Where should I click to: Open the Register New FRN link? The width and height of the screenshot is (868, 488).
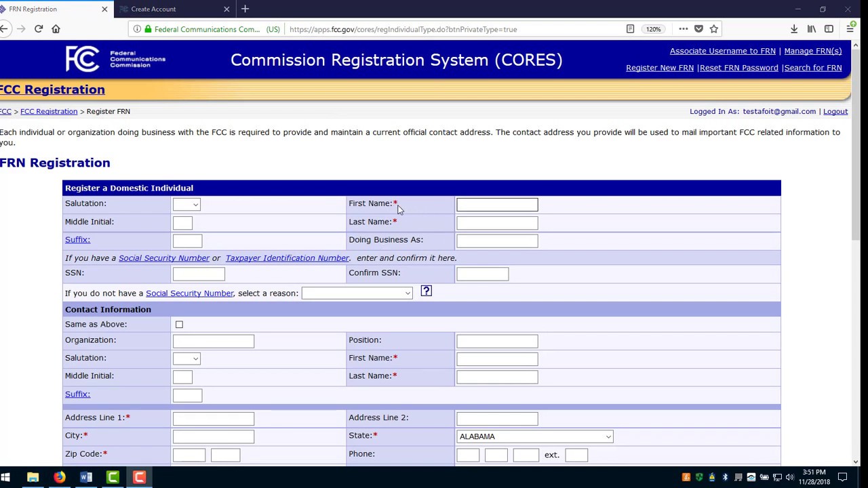(660, 68)
